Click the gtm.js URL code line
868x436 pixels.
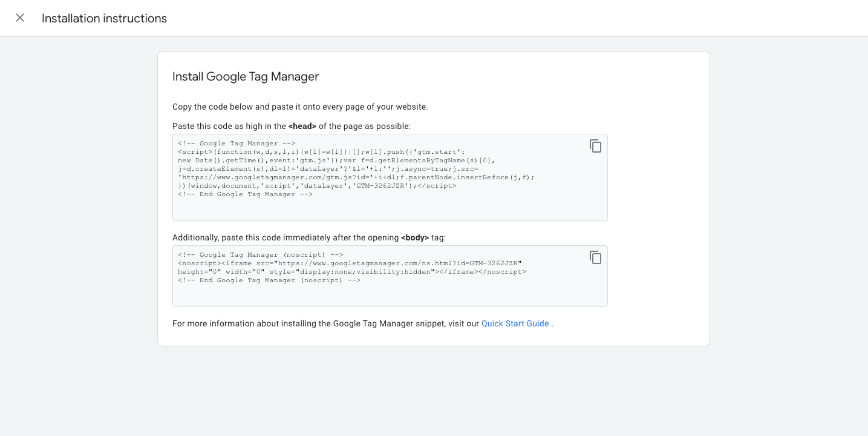pos(356,177)
